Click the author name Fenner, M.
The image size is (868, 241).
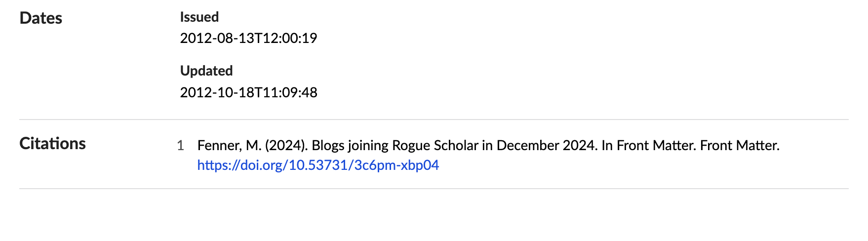tap(229, 146)
